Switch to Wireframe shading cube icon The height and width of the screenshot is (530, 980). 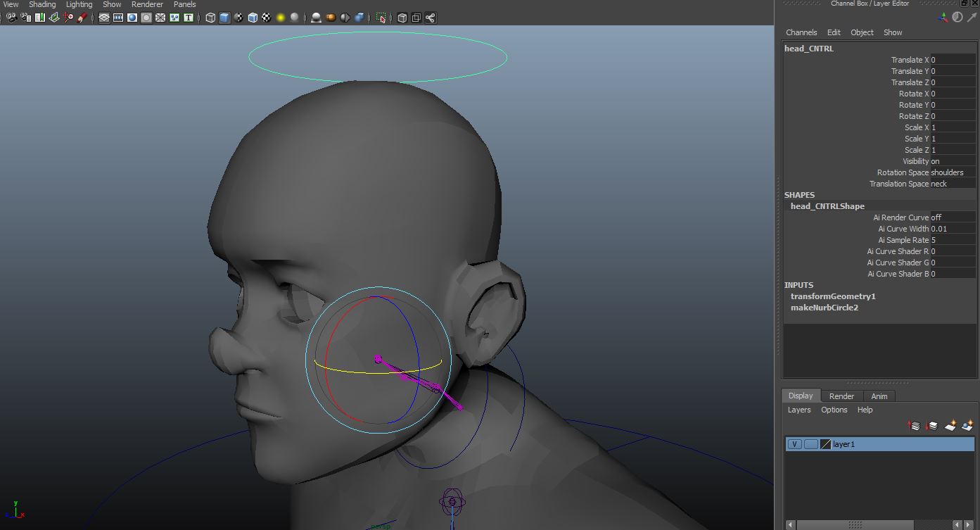[x=210, y=18]
